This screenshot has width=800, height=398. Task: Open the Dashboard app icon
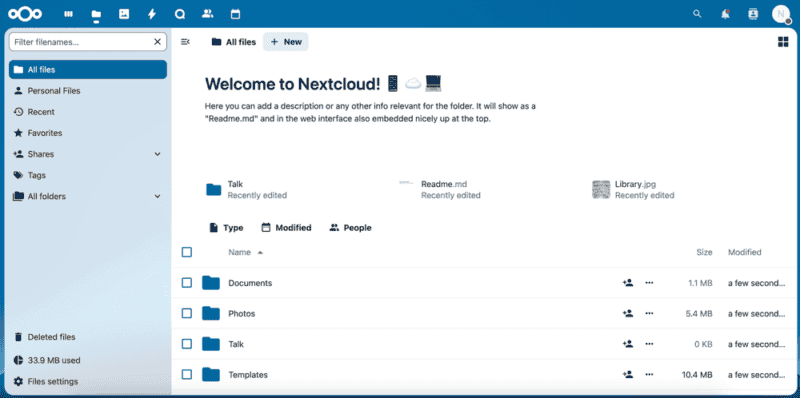[x=68, y=14]
